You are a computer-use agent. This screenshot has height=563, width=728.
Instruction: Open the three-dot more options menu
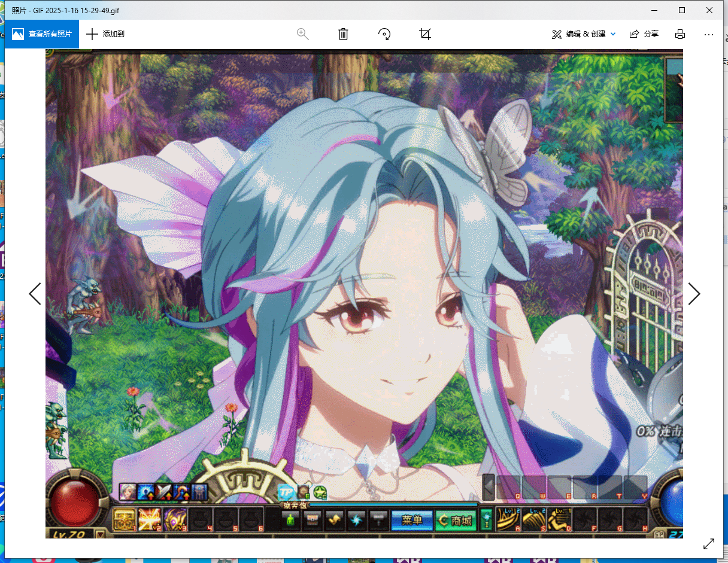pyautogui.click(x=709, y=34)
